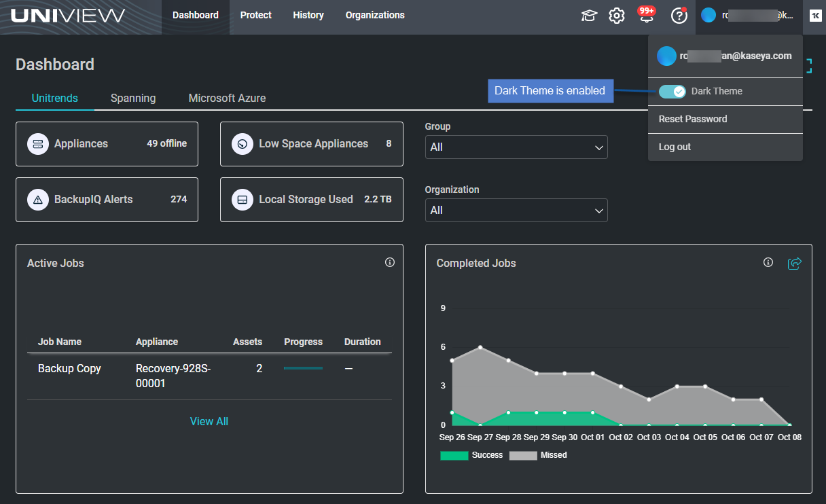The image size is (826, 504).
Task: Click the Recovery-928S-00001 appliance cell
Action: (x=173, y=376)
